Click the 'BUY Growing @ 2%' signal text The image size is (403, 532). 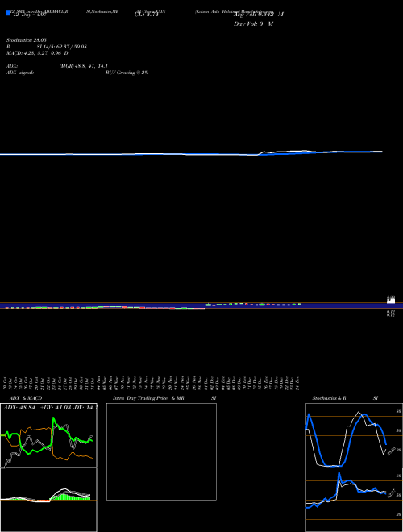127,73
